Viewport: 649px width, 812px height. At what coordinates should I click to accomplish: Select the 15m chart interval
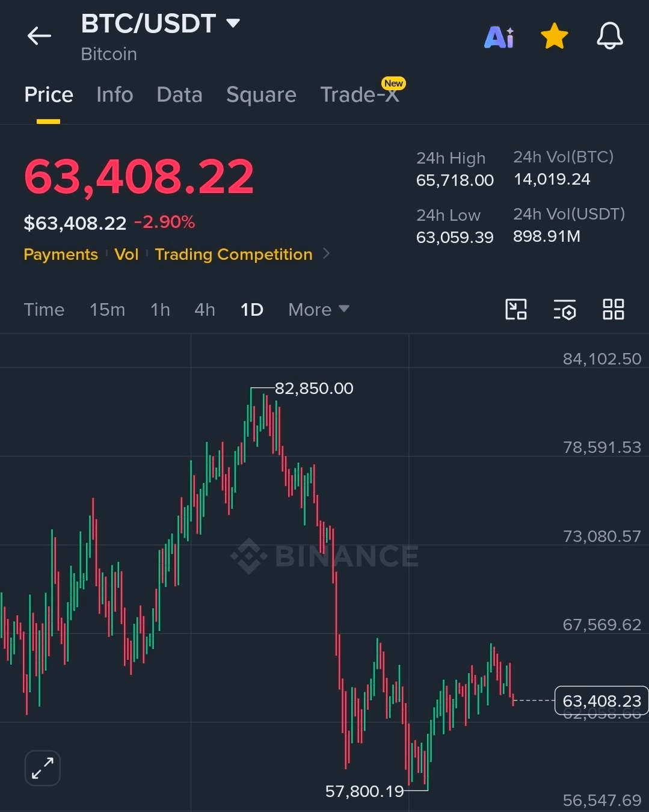pos(107,309)
